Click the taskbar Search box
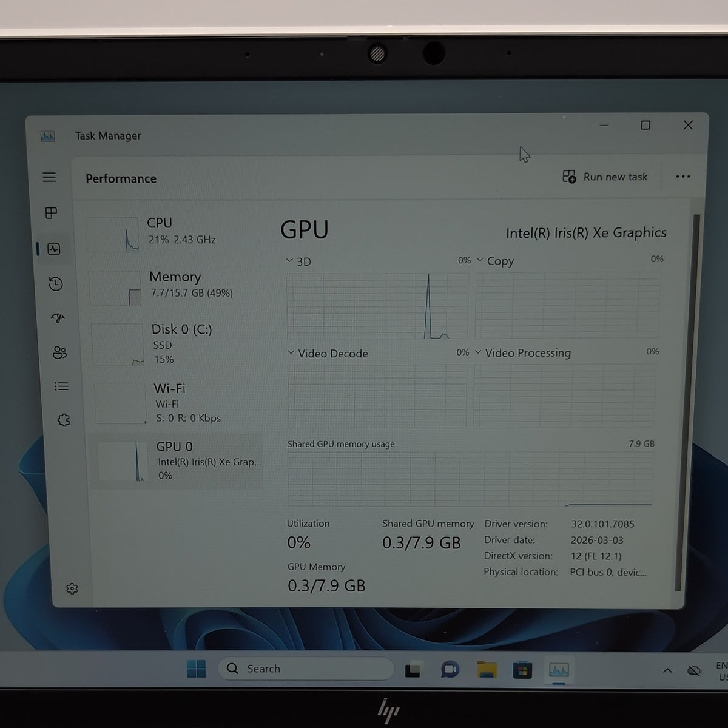The width and height of the screenshot is (728, 728). click(305, 669)
